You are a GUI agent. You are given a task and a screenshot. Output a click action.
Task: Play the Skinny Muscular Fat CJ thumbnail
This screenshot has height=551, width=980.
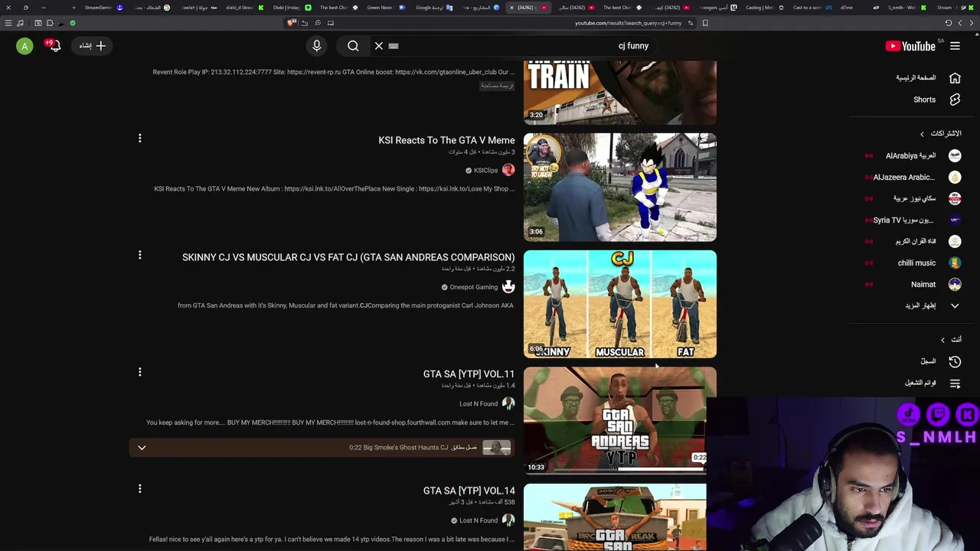pyautogui.click(x=620, y=304)
